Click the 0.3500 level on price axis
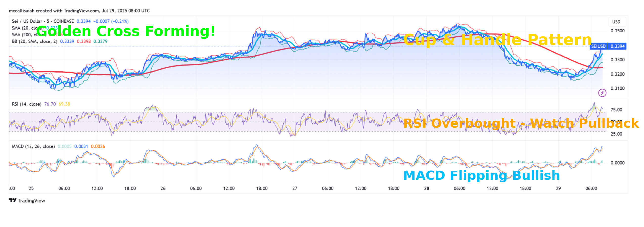 pos(617,31)
